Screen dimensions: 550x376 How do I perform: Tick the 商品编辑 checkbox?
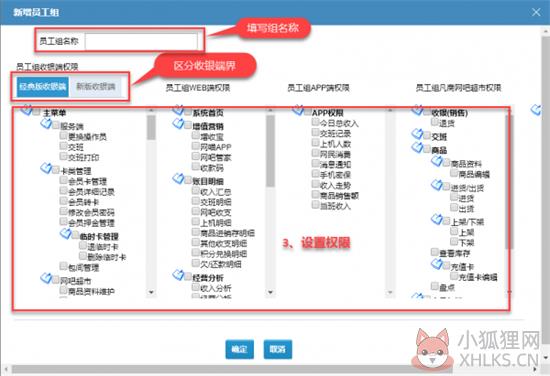(x=454, y=173)
